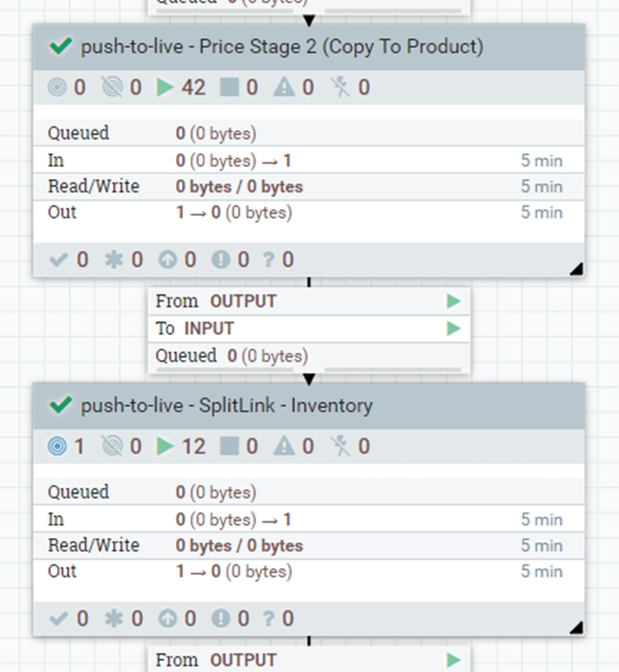Click From OUTPUT label between the two groups
Image resolution: width=619 pixels, height=672 pixels.
tap(216, 301)
